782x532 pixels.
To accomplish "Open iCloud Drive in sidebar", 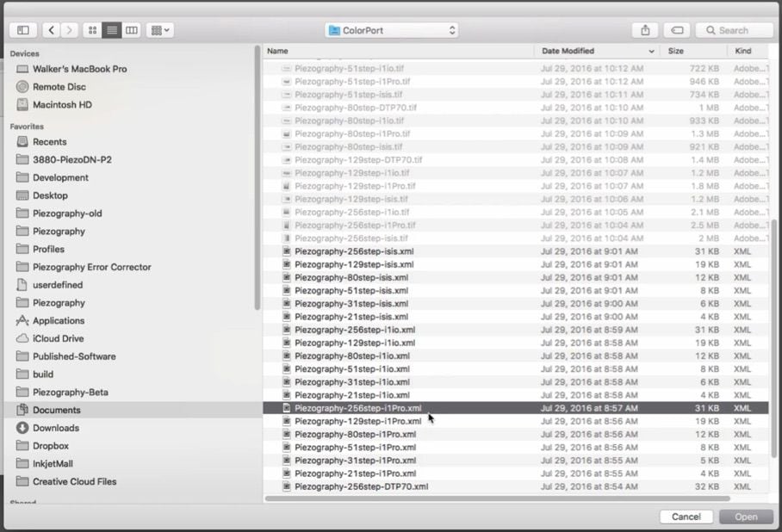I will pos(59,338).
